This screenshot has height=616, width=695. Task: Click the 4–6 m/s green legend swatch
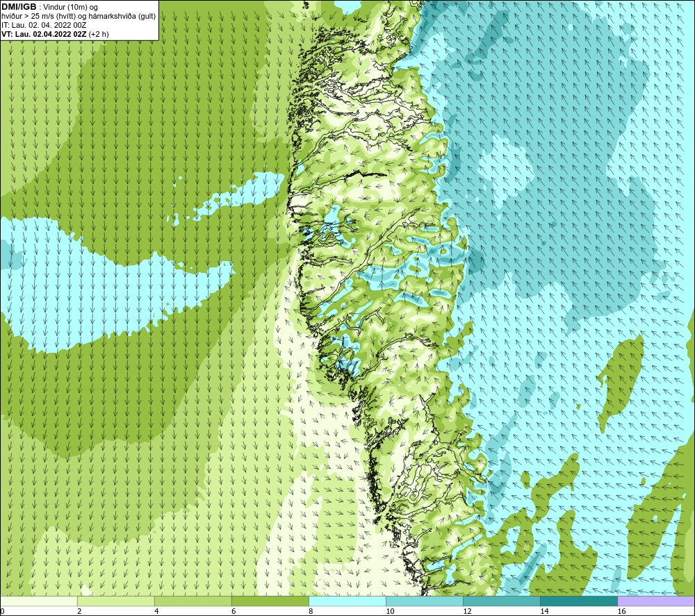pyautogui.click(x=193, y=601)
